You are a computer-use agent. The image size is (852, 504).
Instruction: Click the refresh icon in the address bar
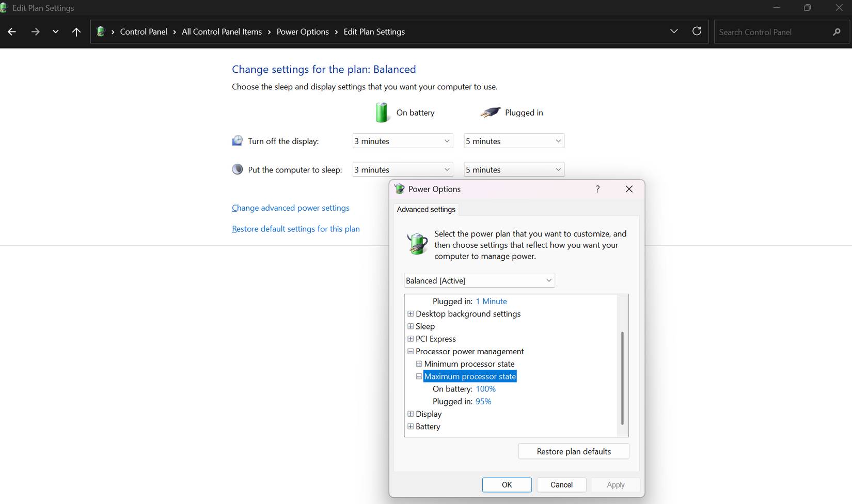[697, 31]
